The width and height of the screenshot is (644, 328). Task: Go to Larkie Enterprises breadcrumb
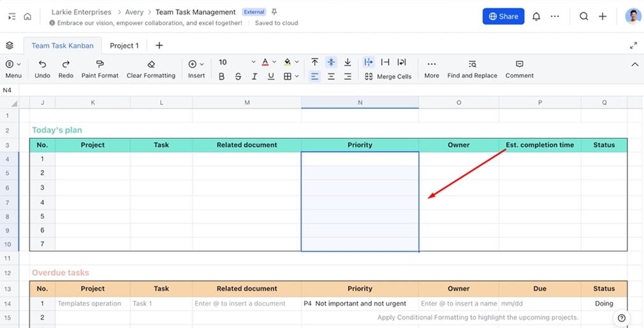(x=81, y=12)
